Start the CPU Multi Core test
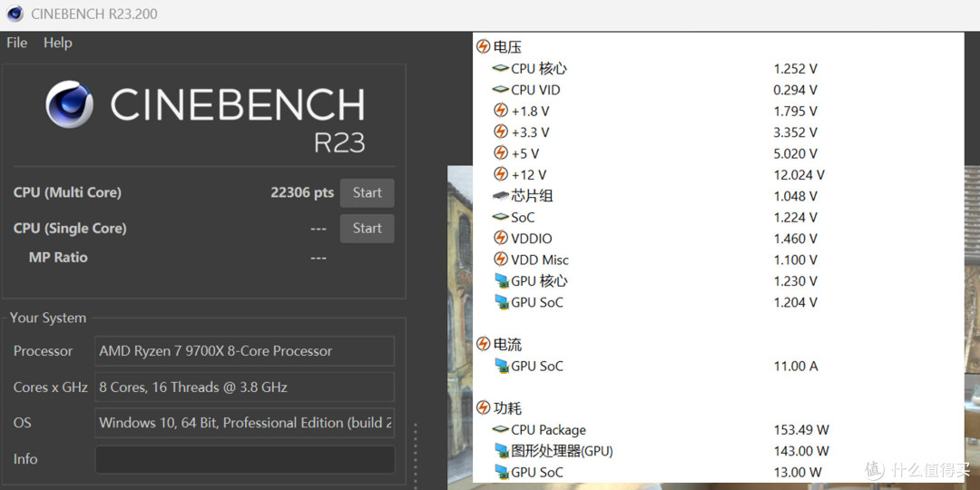Screen dimensions: 980x490 tap(367, 192)
